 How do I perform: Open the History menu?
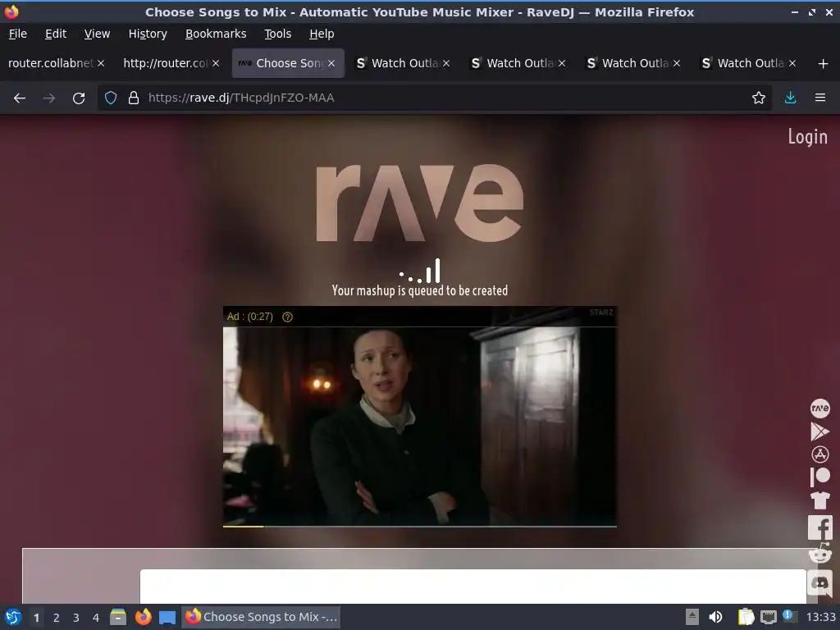pyautogui.click(x=148, y=34)
